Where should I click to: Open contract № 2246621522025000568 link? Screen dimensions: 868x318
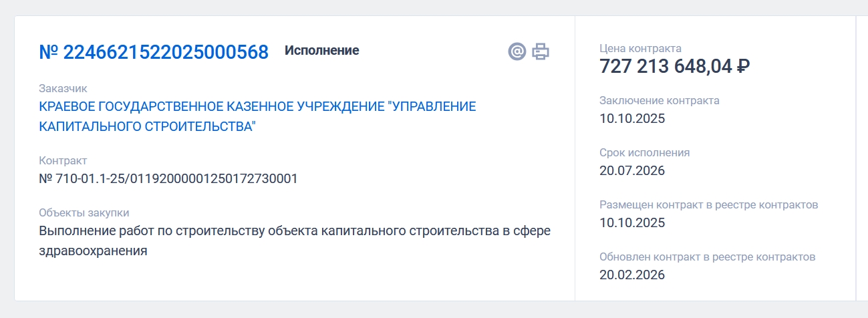pos(154,52)
